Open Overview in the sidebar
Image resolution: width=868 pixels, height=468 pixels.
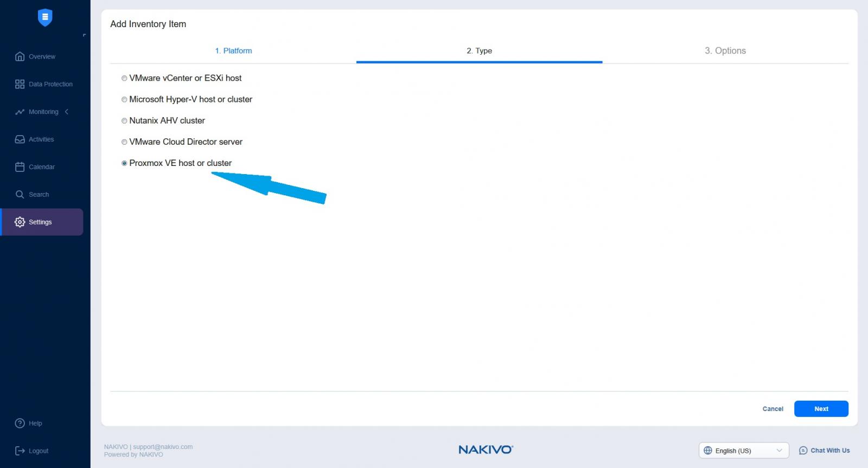click(x=42, y=56)
